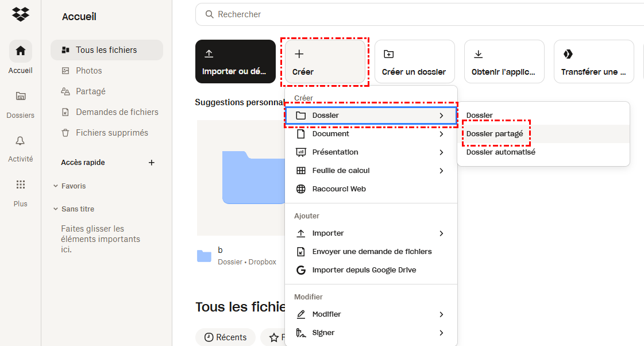The width and height of the screenshot is (644, 346).
Task: Open the Plus apps grid icon
Action: (21, 184)
